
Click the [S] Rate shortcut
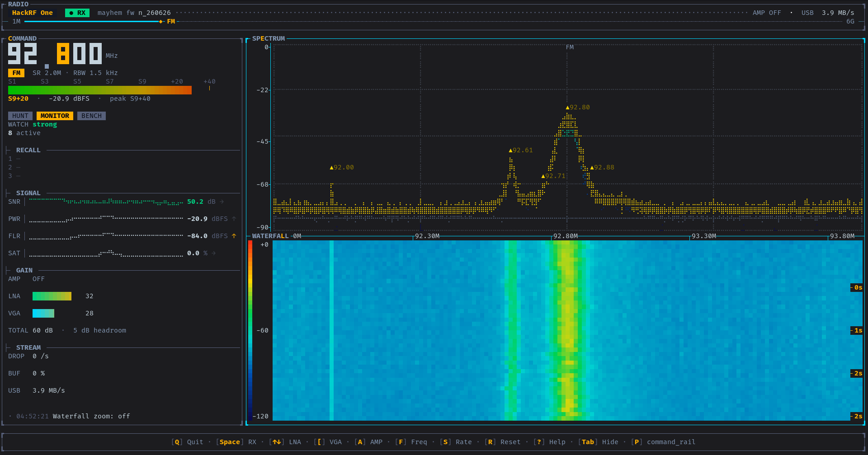pos(456,442)
